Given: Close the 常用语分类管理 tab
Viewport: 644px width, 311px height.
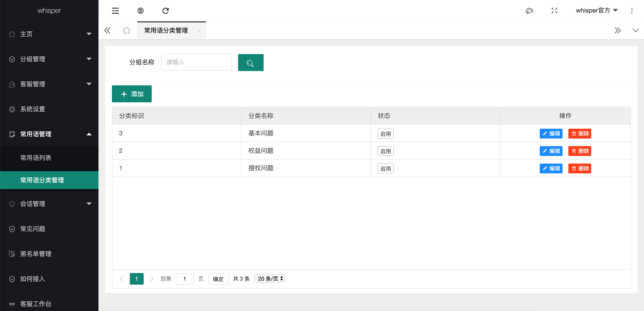Looking at the screenshot, I should (198, 30).
